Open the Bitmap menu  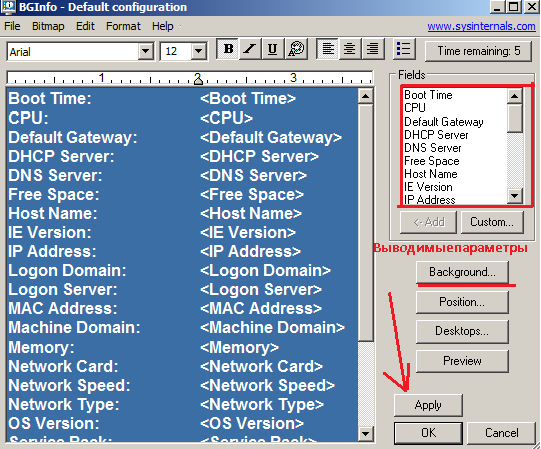tap(48, 26)
